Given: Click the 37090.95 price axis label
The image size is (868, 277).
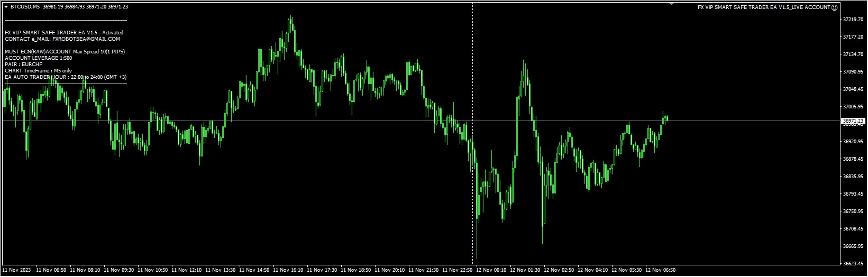Looking at the screenshot, I should 854,72.
